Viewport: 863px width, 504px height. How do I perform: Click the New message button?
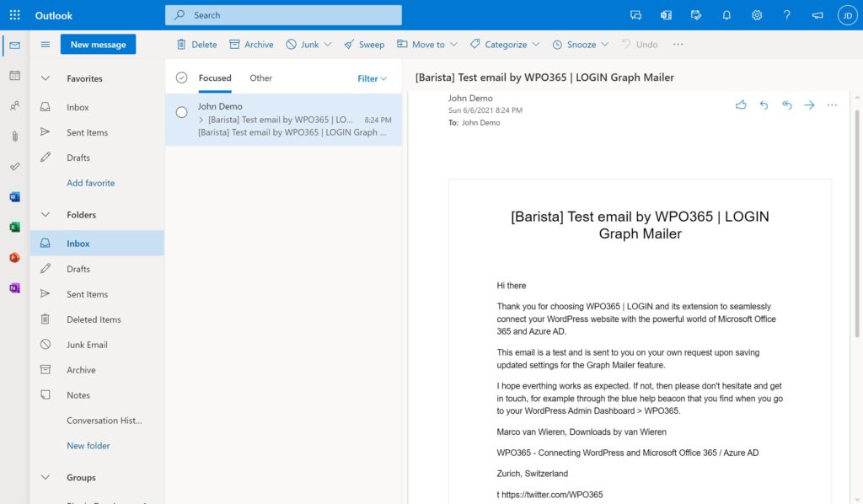click(98, 45)
